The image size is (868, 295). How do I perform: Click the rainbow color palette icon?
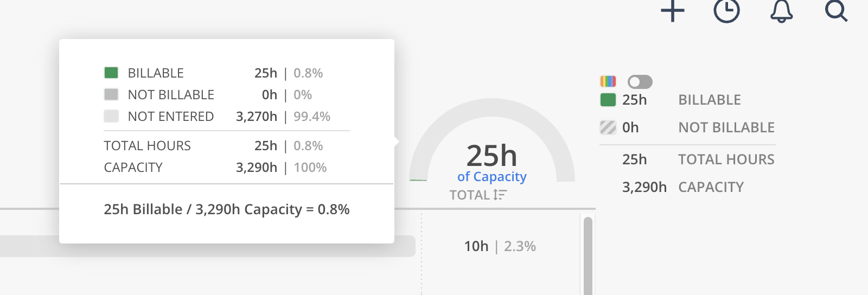(608, 81)
